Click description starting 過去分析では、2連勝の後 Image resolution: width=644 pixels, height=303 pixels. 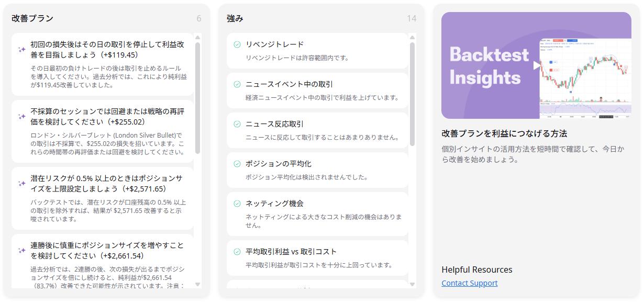(107, 277)
